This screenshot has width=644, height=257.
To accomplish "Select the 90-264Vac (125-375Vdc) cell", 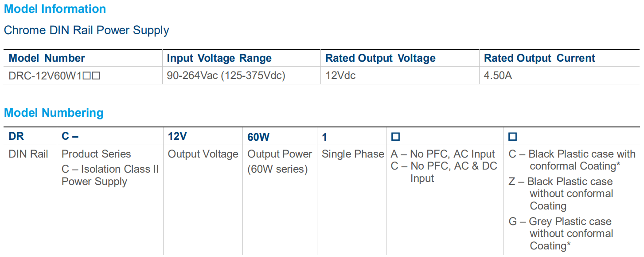I will (x=226, y=75).
